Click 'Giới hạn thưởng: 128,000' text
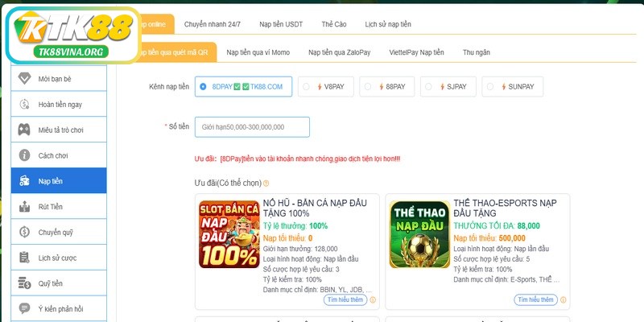The width and height of the screenshot is (644, 322). pos(300,249)
